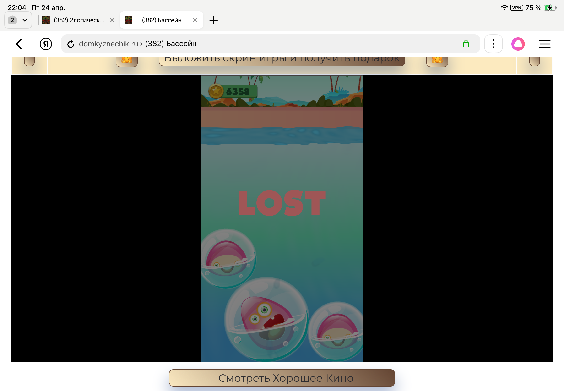The width and height of the screenshot is (564, 392).
Task: Click the large center bubble monster
Action: pyautogui.click(x=266, y=319)
